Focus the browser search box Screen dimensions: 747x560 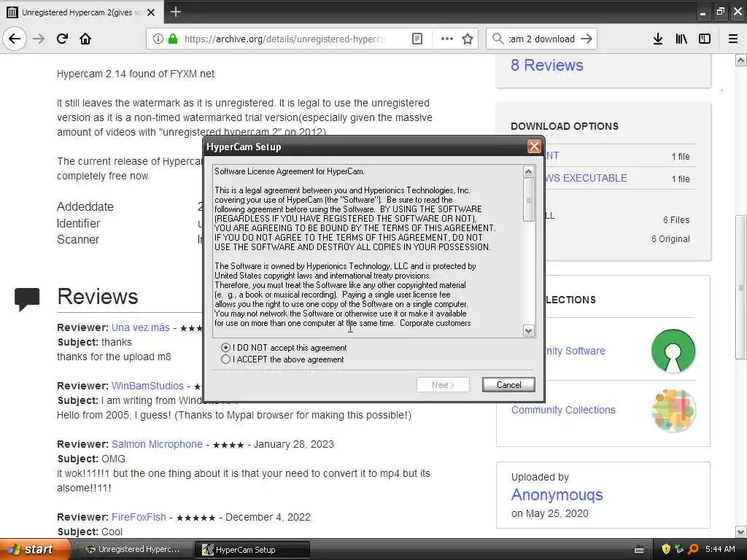click(x=541, y=39)
